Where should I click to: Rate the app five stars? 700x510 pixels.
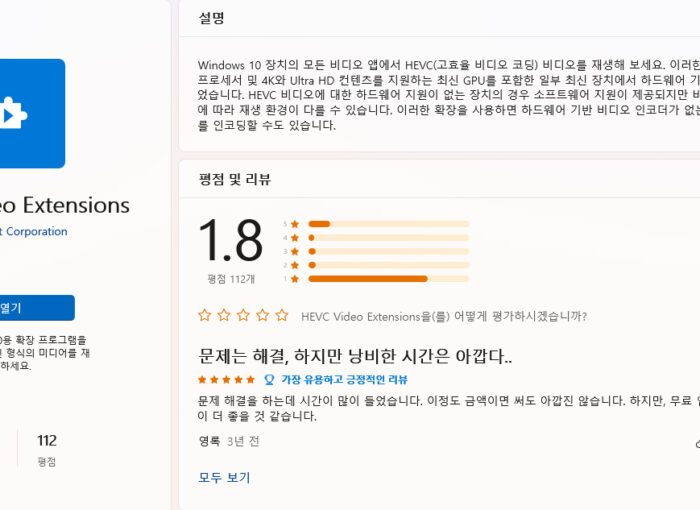coord(282,315)
